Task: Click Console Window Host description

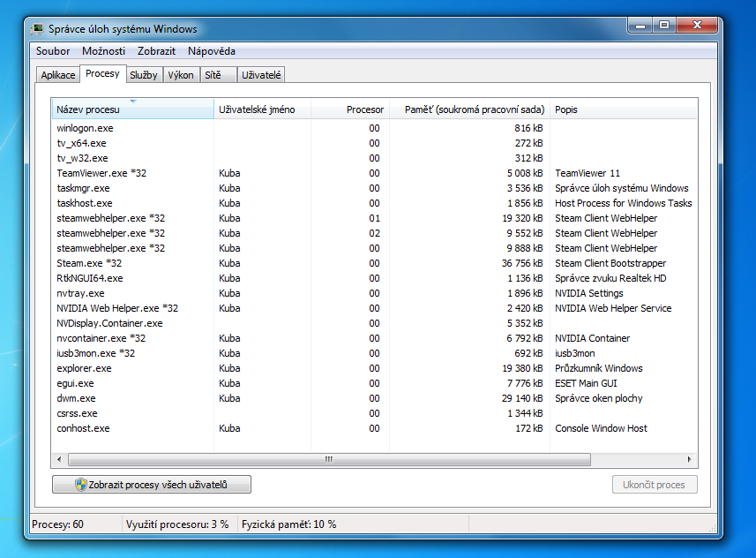Action: click(602, 428)
